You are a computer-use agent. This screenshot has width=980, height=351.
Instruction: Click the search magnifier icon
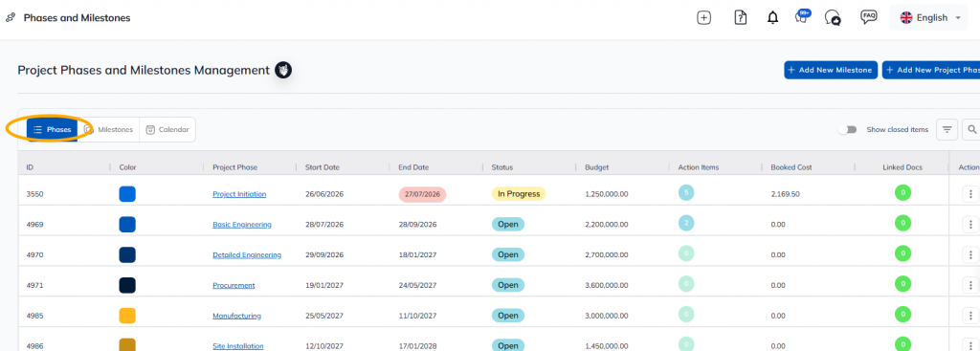[x=971, y=129]
